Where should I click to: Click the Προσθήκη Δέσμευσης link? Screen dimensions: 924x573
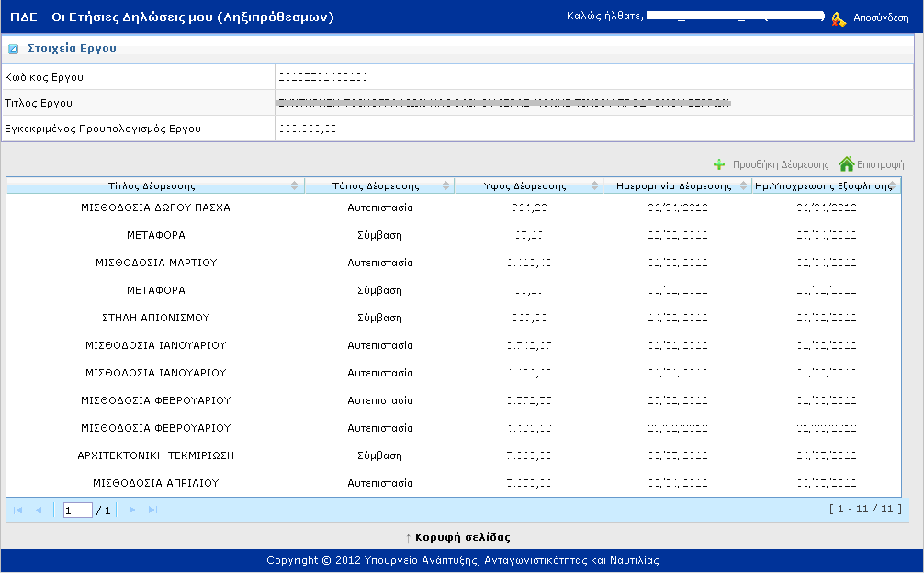pyautogui.click(x=780, y=164)
